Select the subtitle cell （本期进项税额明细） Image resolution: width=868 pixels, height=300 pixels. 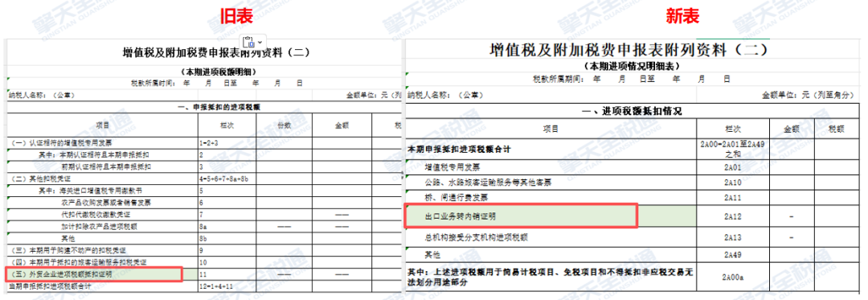218,72
